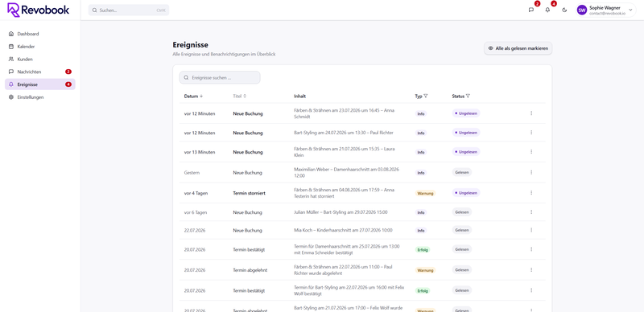Open row menu for Emma Schneider confirmation
The height and width of the screenshot is (312, 644).
tap(531, 248)
